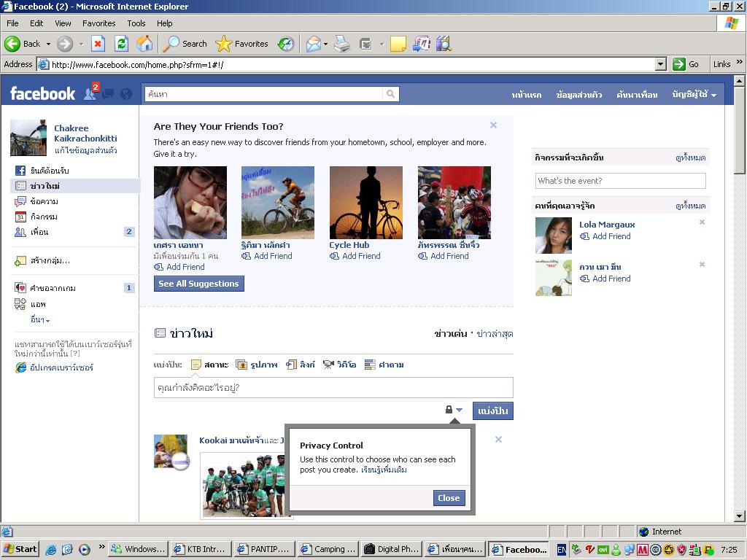Image resolution: width=747 pixels, height=560 pixels.
Task: Select the วิดีโอ video share option
Action: [339, 365]
